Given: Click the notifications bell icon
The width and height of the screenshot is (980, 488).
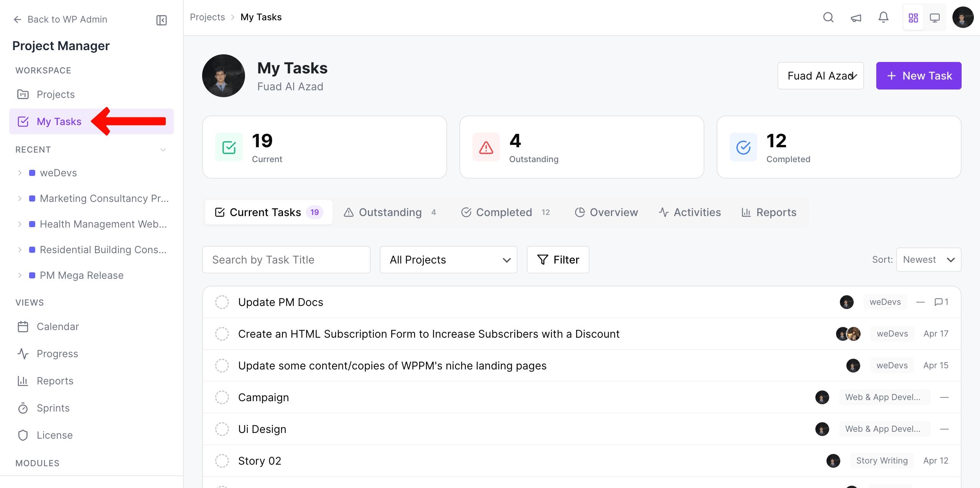Looking at the screenshot, I should click(883, 17).
